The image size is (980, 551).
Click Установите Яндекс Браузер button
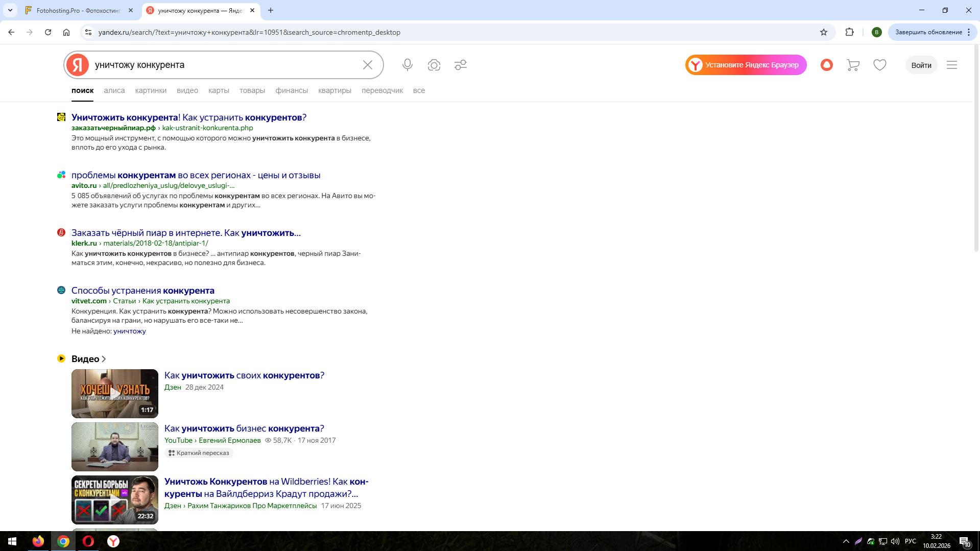746,65
